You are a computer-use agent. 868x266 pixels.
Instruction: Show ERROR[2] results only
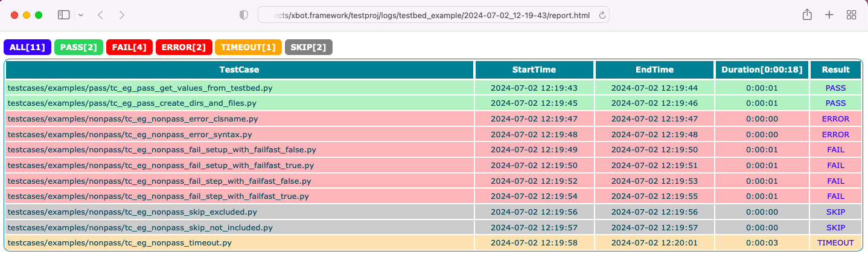click(x=183, y=47)
